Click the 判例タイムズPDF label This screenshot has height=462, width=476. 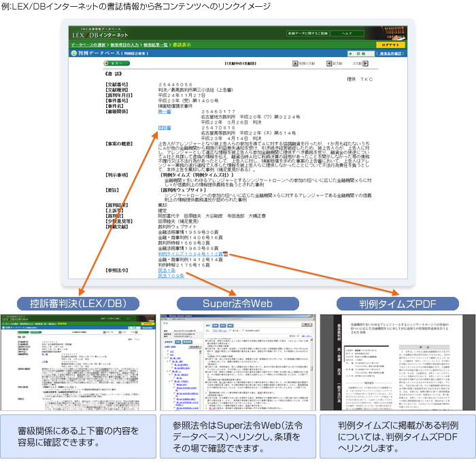(398, 304)
